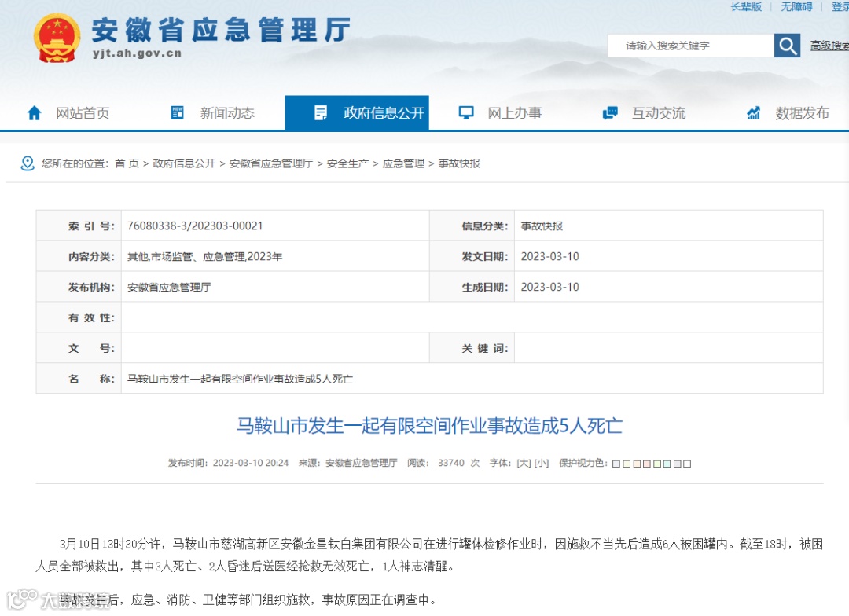Click the 长辈版 link at top

tap(746, 6)
